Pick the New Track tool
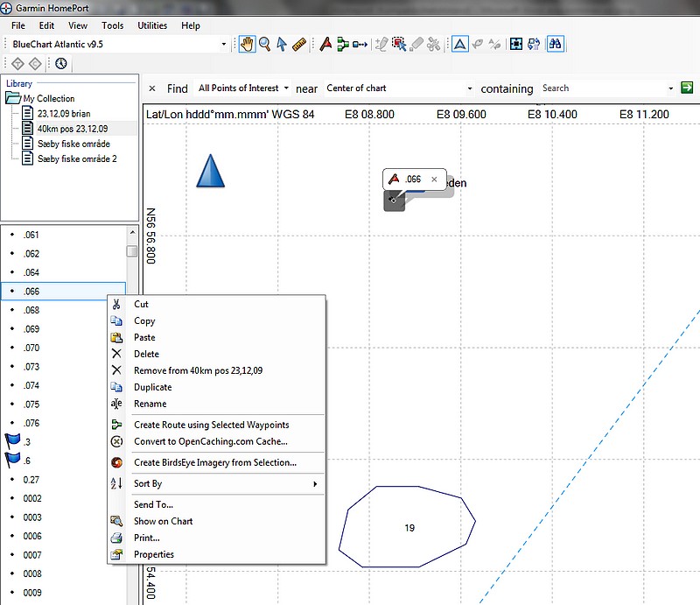 [x=360, y=45]
